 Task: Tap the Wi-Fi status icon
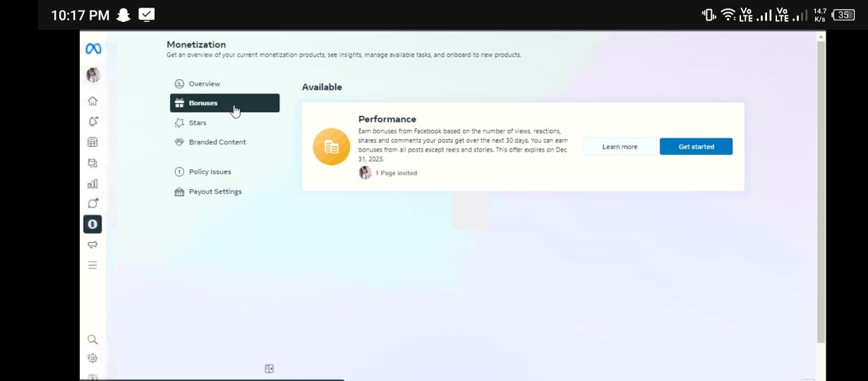[728, 15]
